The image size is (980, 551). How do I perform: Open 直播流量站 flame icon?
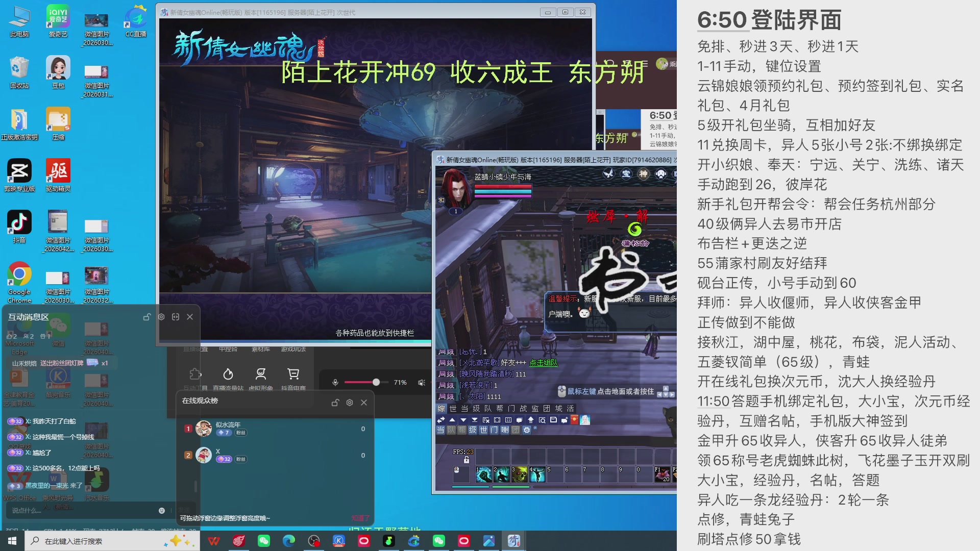pyautogui.click(x=228, y=374)
